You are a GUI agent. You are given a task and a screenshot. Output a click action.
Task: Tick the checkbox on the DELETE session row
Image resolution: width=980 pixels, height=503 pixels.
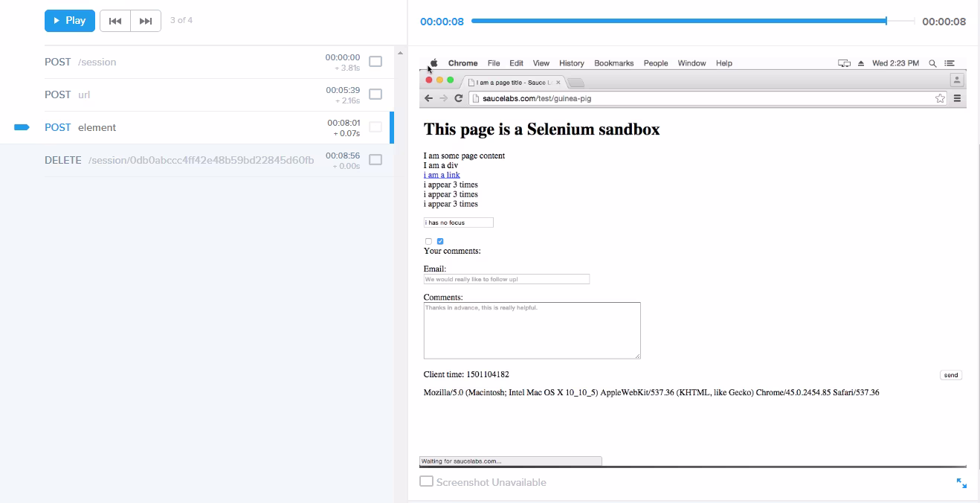[375, 160]
